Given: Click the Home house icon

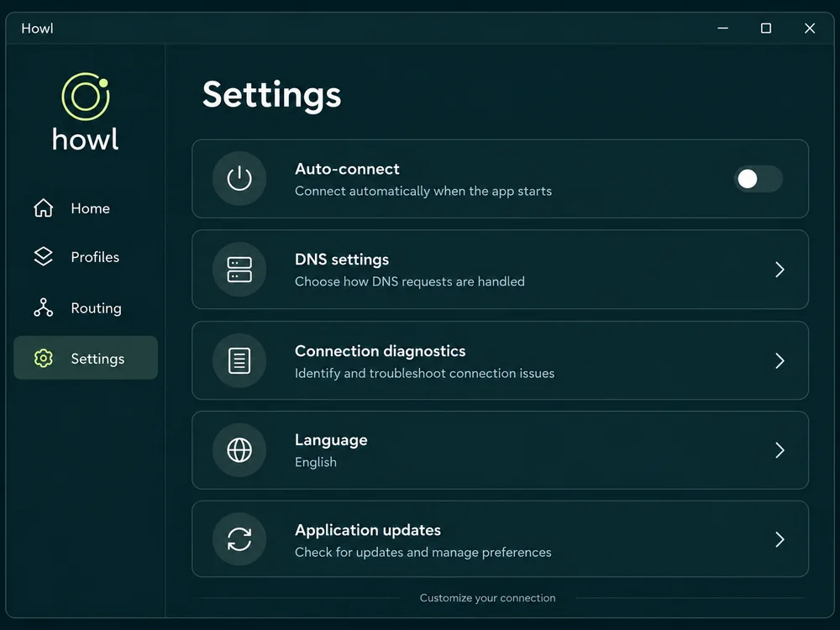Looking at the screenshot, I should 44,207.
